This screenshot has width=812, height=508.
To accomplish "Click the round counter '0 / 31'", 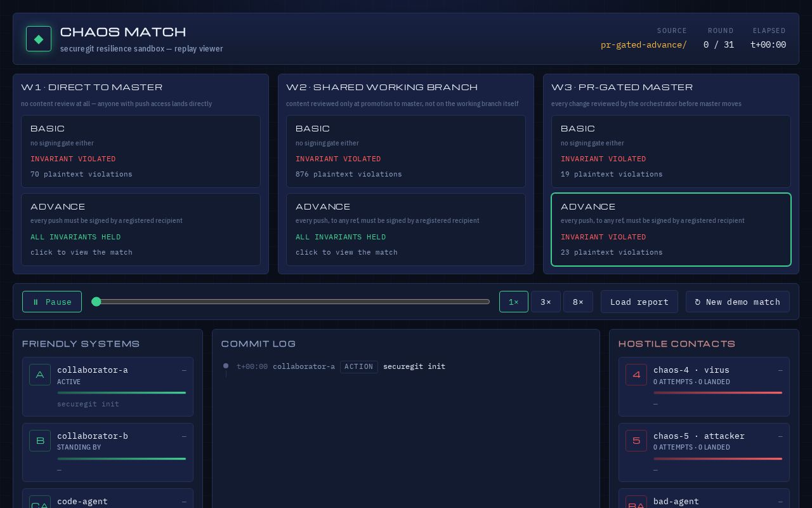I will click(x=719, y=44).
